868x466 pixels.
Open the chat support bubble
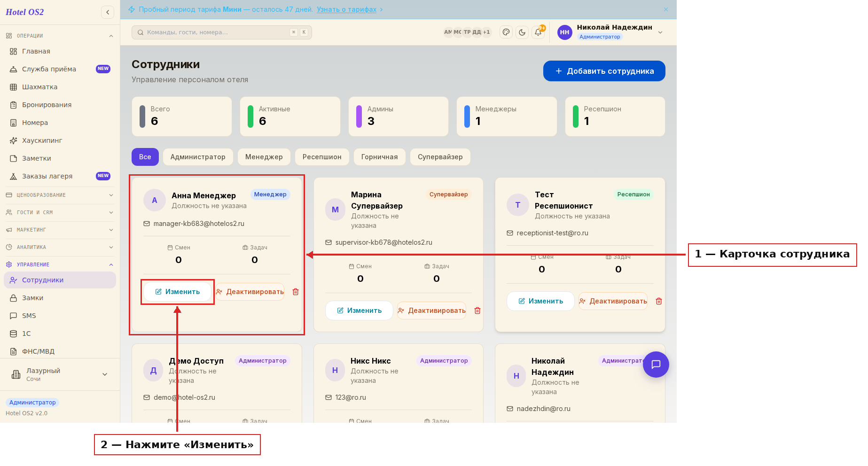[x=656, y=365]
